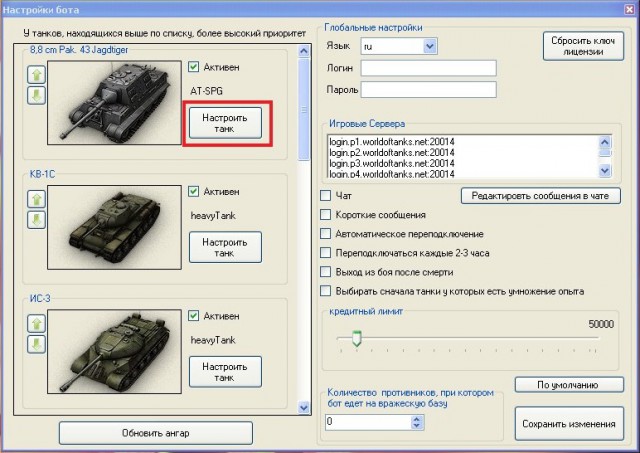Click the tank list scrollbar thumb
Screen dimensions: 640x453
304,109
